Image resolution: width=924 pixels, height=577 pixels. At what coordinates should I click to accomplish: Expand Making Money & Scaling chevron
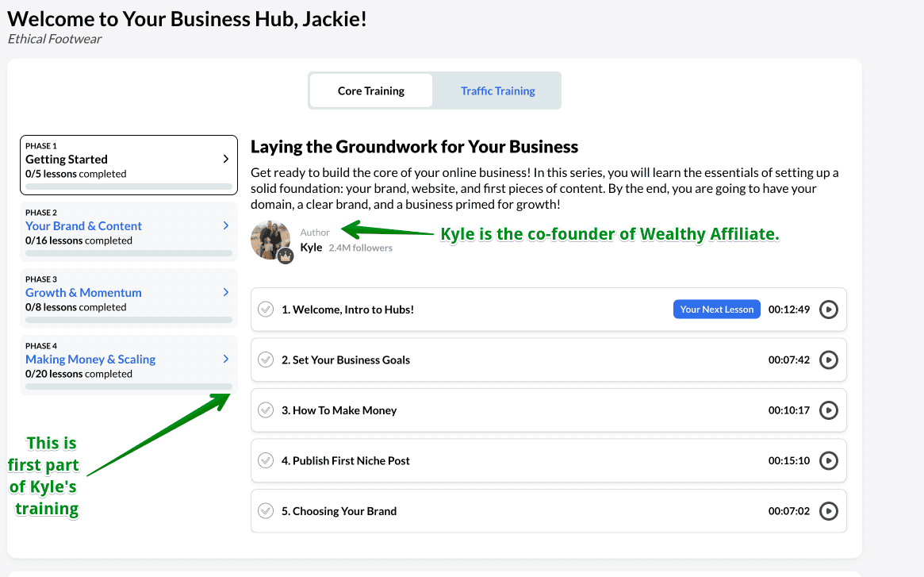pos(226,359)
